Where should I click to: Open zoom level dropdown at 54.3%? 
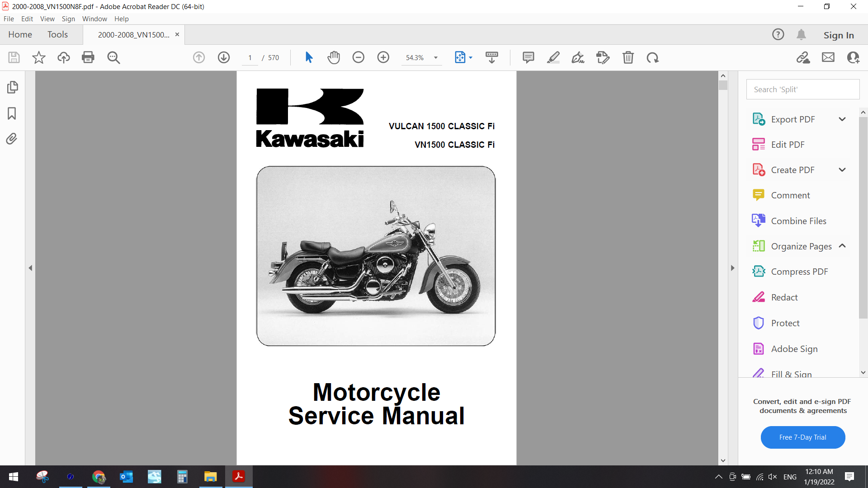436,58
